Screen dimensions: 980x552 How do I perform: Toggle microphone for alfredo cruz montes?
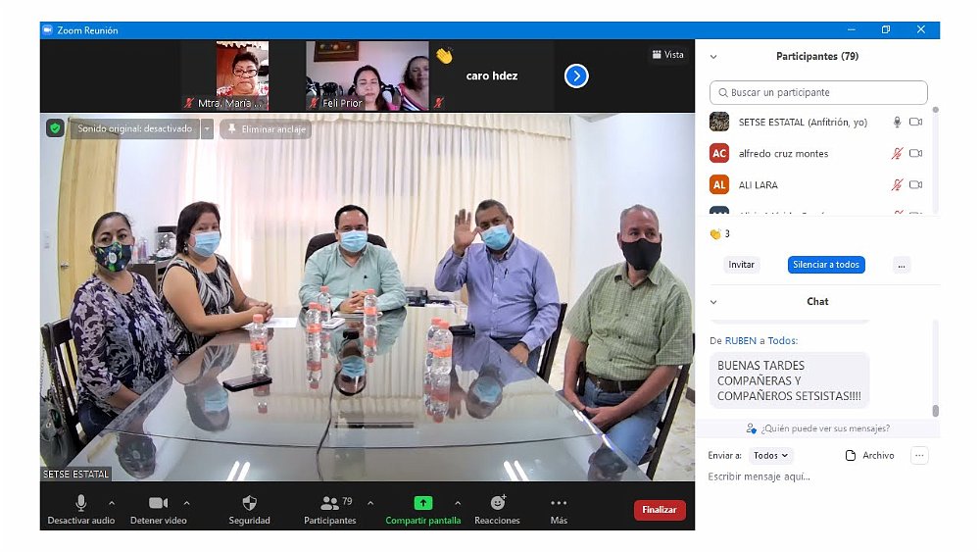[896, 154]
